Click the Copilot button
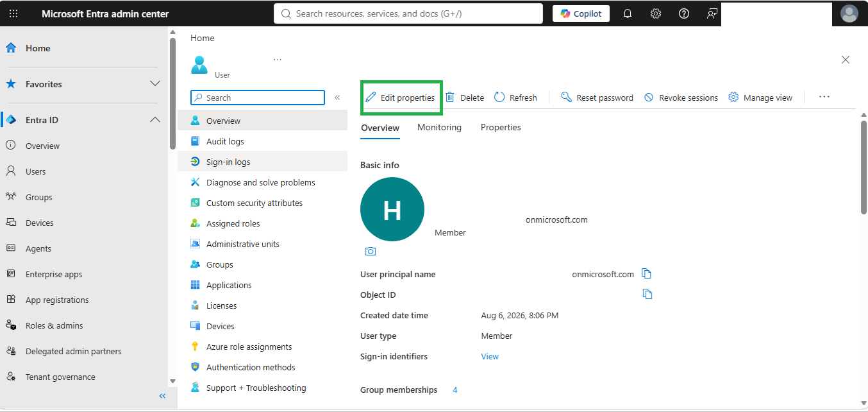The height and width of the screenshot is (412, 868). [581, 13]
